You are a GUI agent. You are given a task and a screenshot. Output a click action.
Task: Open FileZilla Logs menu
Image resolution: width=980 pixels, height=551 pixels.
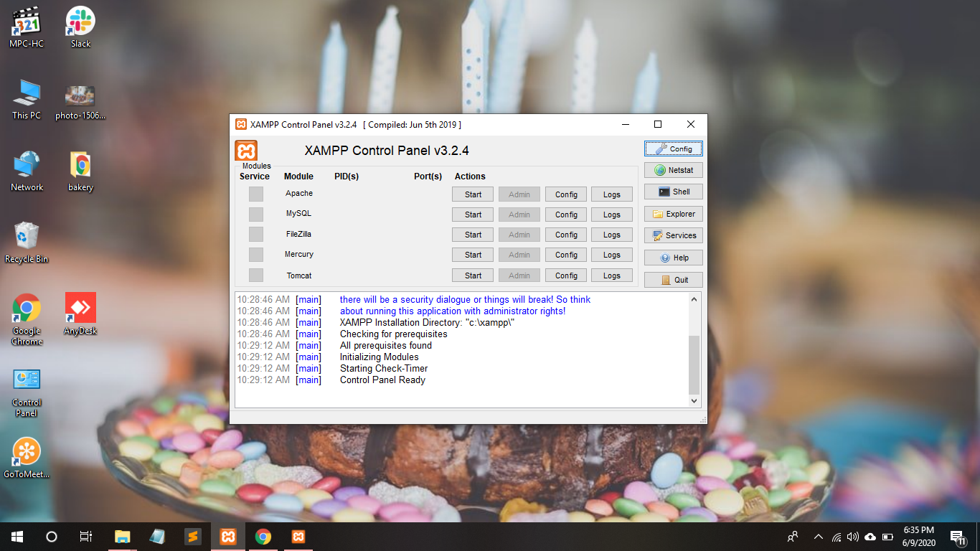tap(612, 235)
